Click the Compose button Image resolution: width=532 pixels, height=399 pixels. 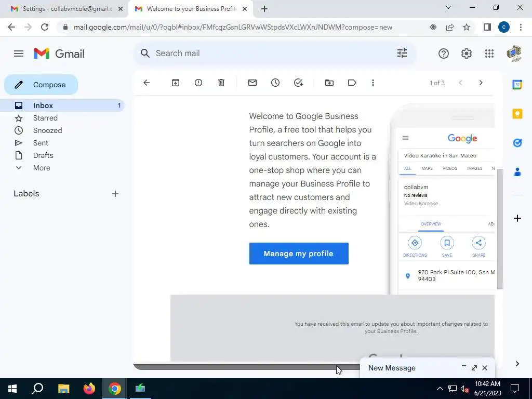click(41, 85)
